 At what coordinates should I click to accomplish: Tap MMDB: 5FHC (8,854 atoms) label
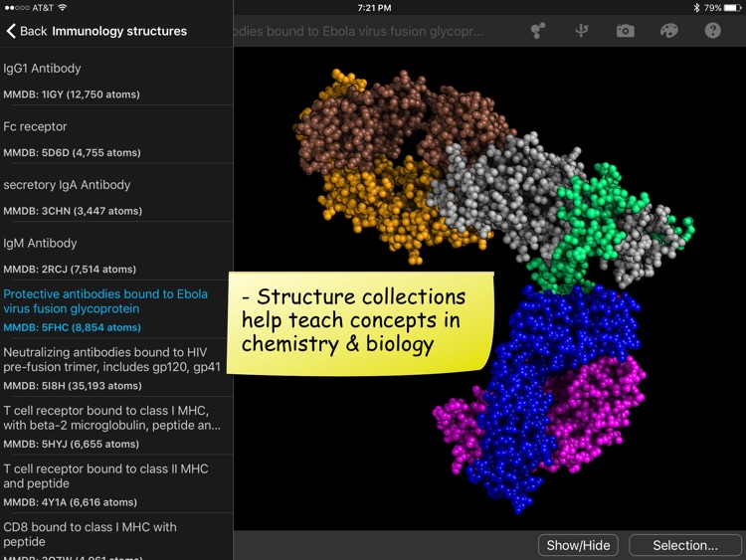tap(72, 327)
